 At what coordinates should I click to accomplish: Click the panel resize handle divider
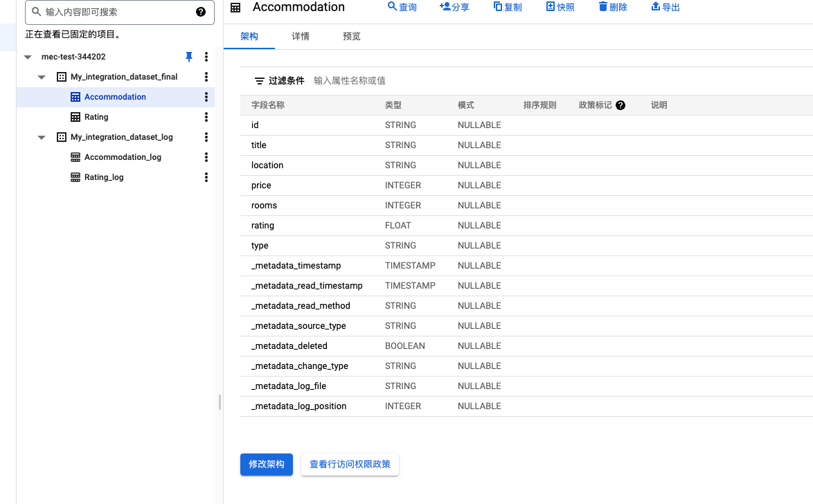click(x=220, y=402)
